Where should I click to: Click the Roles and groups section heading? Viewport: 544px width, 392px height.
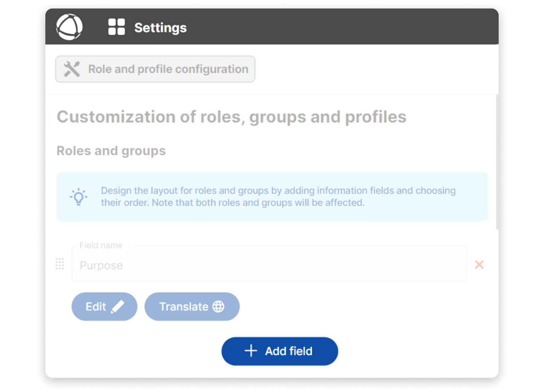tap(111, 151)
